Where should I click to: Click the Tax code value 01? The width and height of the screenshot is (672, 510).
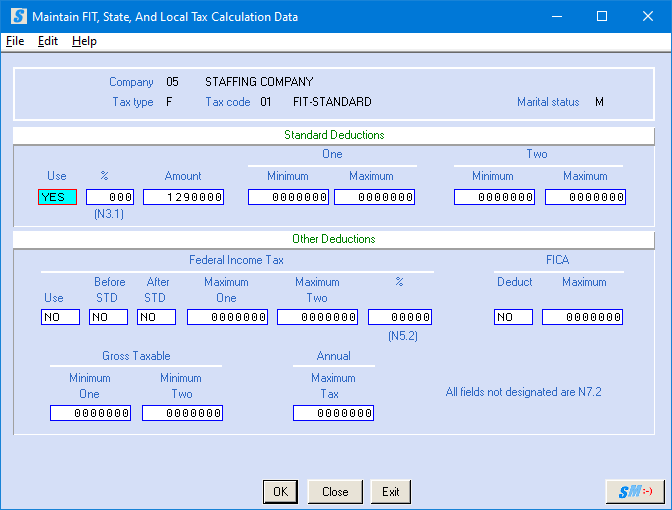coord(266,102)
